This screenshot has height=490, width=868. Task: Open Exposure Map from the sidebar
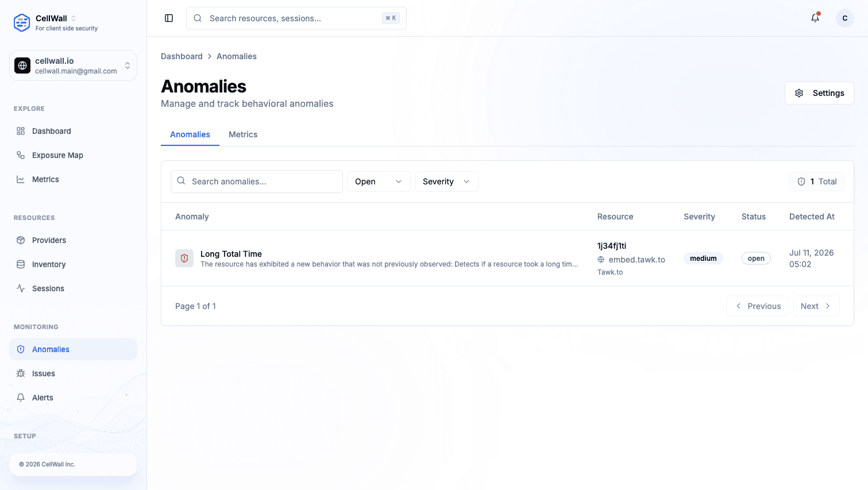pyautogui.click(x=73, y=155)
